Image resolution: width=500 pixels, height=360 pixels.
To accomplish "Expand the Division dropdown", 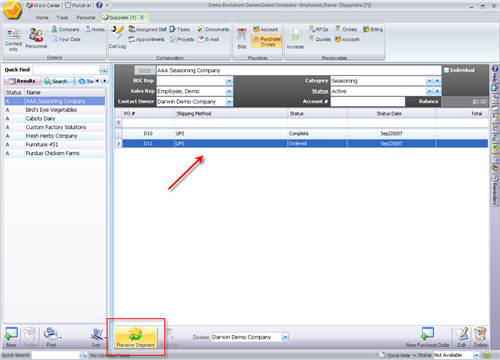I will (x=285, y=337).
